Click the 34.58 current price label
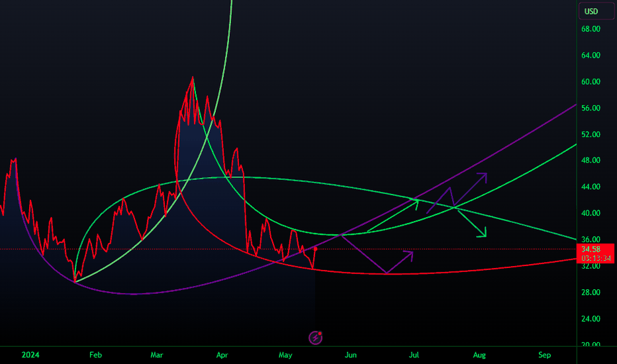Viewport: 617px width, 364px height. tap(591, 250)
